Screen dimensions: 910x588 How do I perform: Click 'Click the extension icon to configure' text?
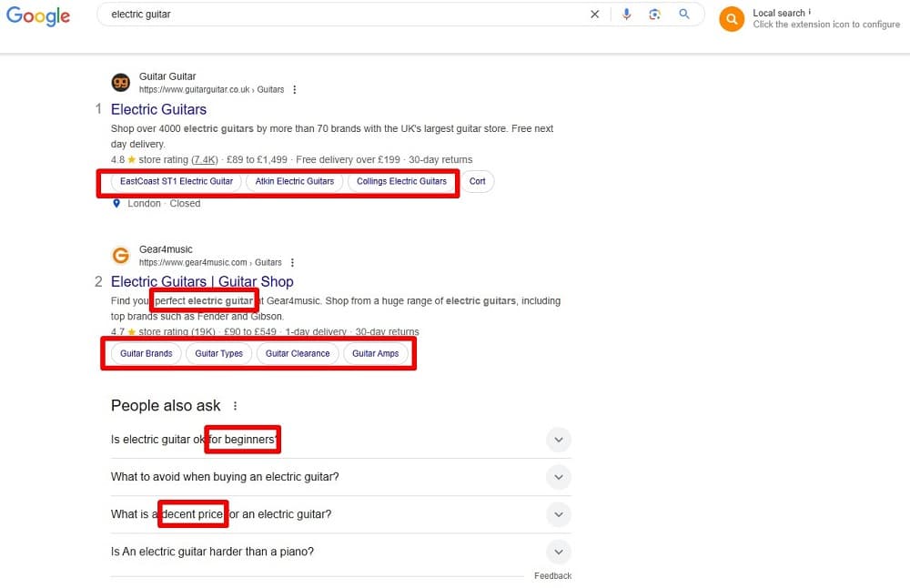coord(826,25)
